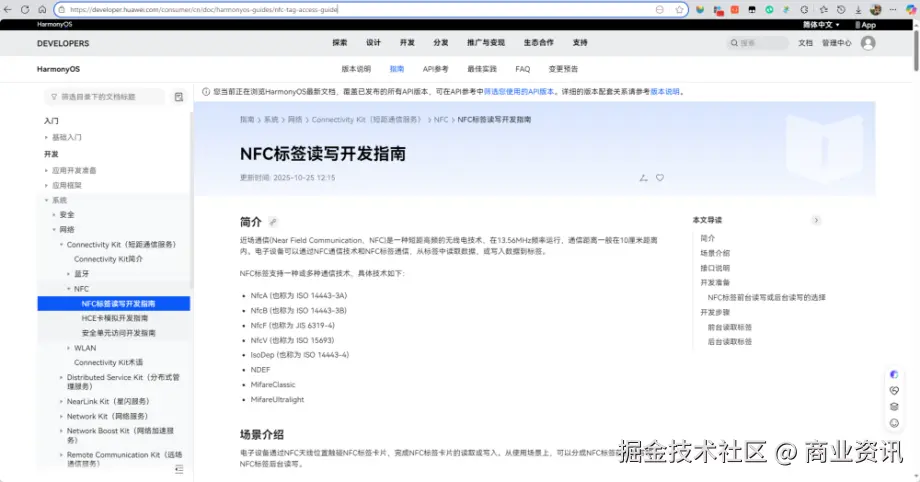Bookmark this page with the star icon
The width and height of the screenshot is (920, 482).
tap(679, 9)
